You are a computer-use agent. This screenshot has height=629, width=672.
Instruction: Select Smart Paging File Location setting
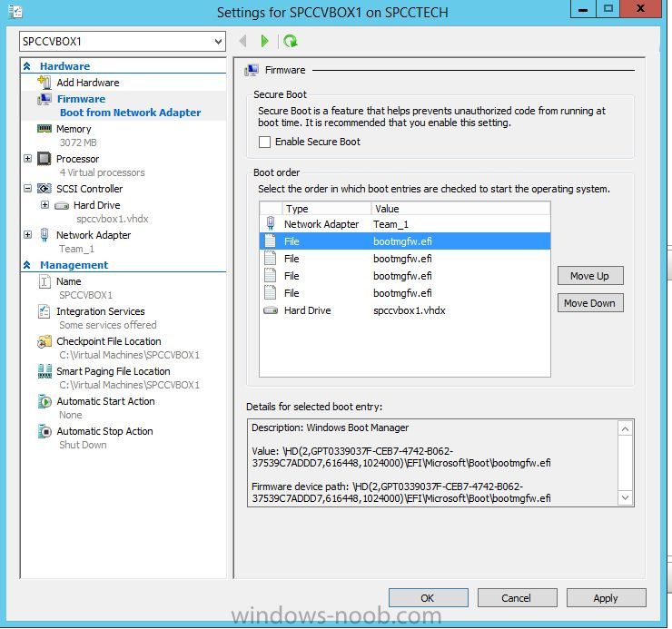pyautogui.click(x=114, y=371)
